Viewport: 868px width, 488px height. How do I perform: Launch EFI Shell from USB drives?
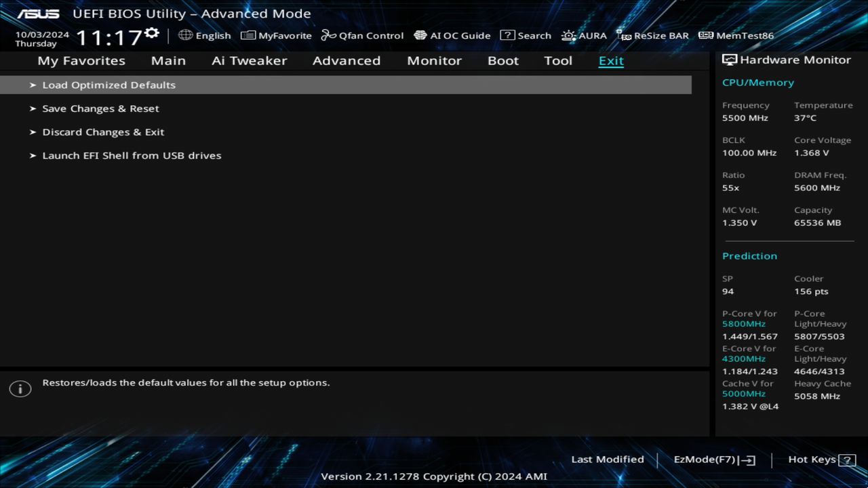[x=132, y=155]
